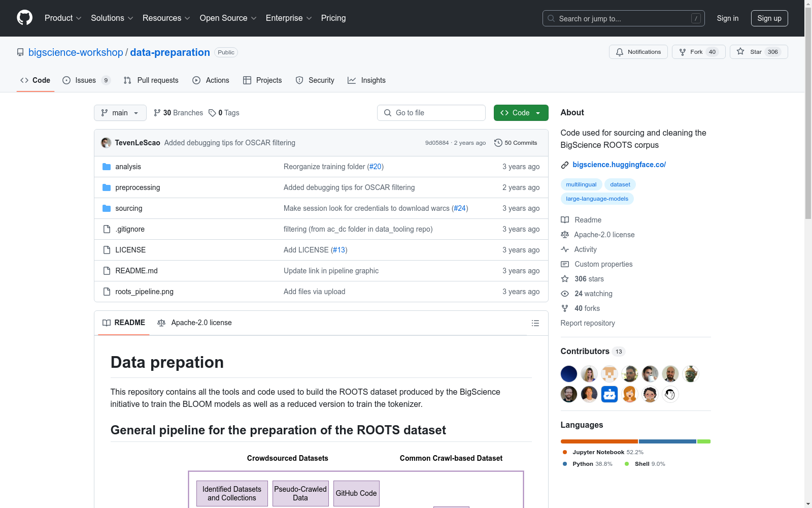Click the eye icon beside 24 watching
The height and width of the screenshot is (508, 812).
click(x=565, y=294)
